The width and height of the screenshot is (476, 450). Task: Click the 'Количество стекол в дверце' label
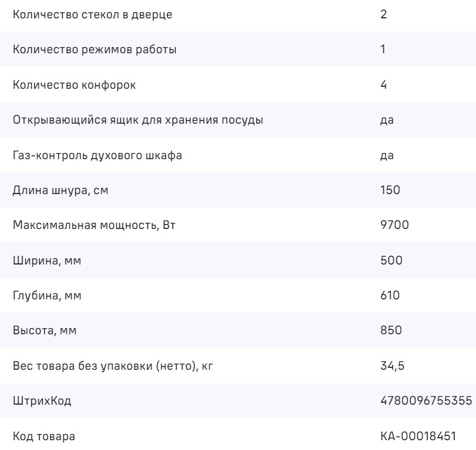(x=92, y=14)
